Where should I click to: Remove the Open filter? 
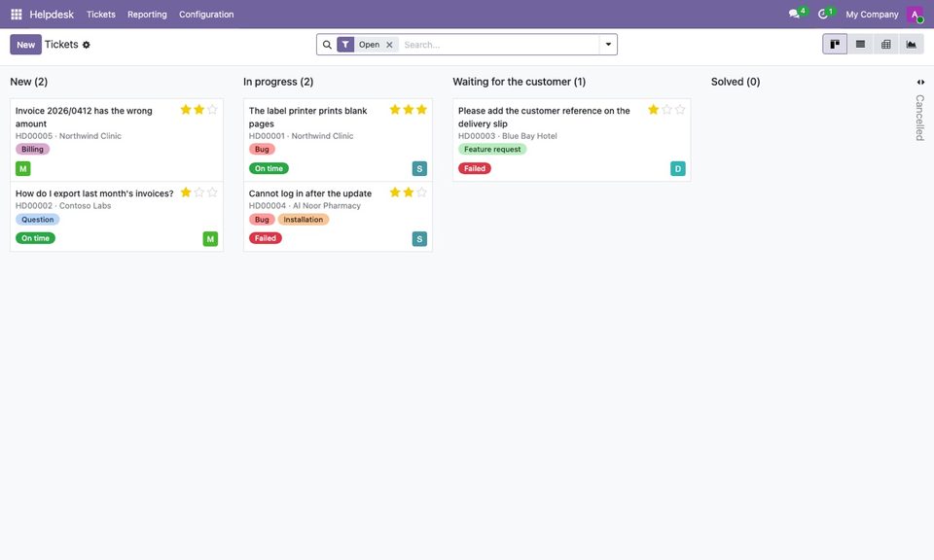tap(389, 45)
